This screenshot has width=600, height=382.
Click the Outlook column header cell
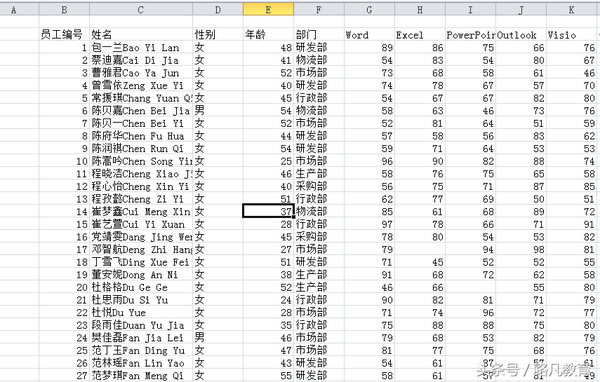pos(521,35)
